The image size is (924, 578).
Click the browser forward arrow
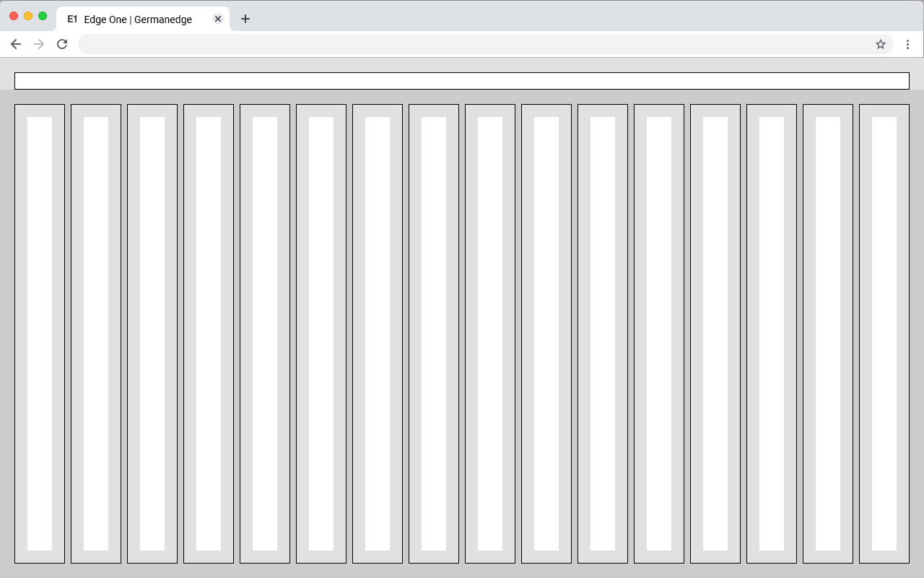(x=39, y=44)
